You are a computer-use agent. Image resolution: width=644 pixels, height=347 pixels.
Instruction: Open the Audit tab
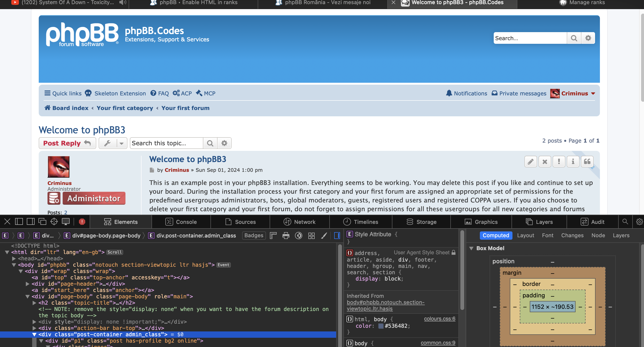coord(592,222)
